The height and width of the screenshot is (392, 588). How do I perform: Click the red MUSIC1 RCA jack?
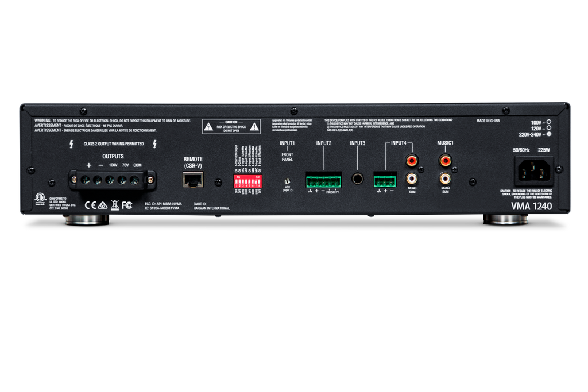pyautogui.click(x=445, y=158)
